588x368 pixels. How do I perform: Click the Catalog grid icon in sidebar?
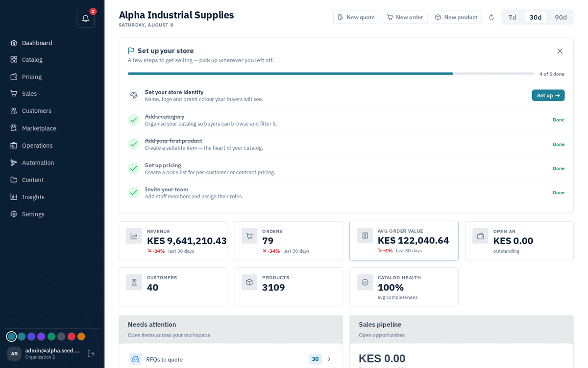pyautogui.click(x=14, y=59)
